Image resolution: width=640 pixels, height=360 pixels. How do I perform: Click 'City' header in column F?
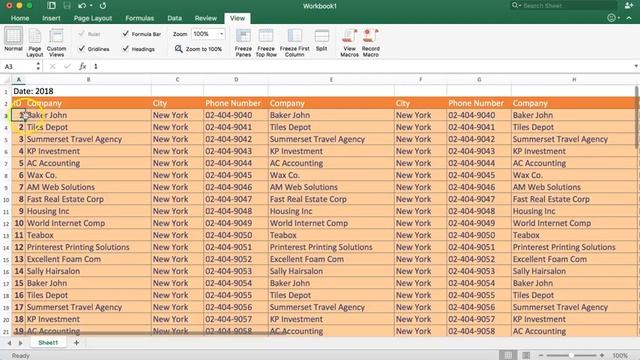402,103
